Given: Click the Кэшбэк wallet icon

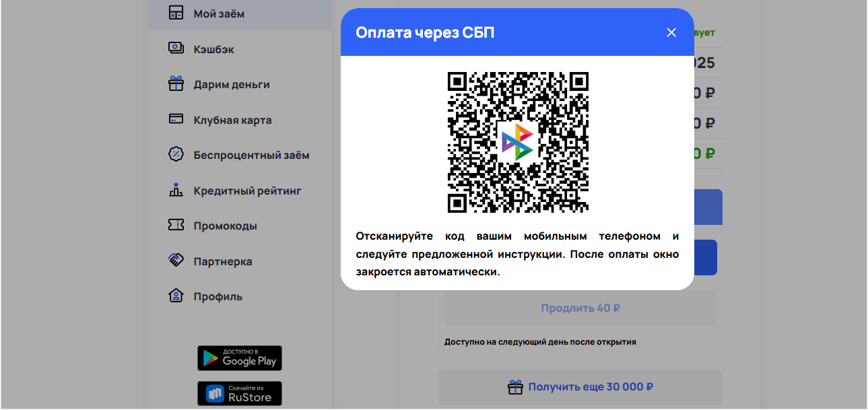Looking at the screenshot, I should point(176,48).
